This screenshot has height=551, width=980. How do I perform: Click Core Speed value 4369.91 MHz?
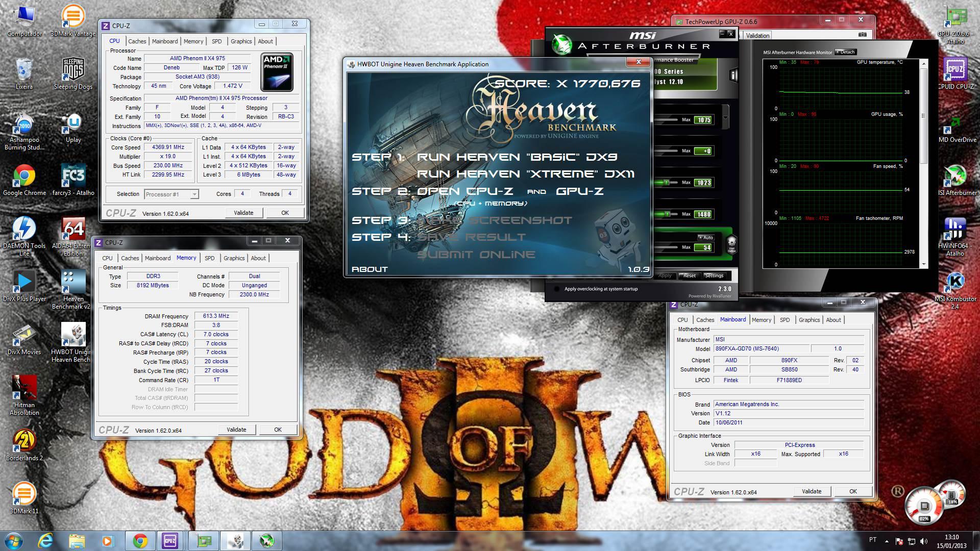click(168, 147)
